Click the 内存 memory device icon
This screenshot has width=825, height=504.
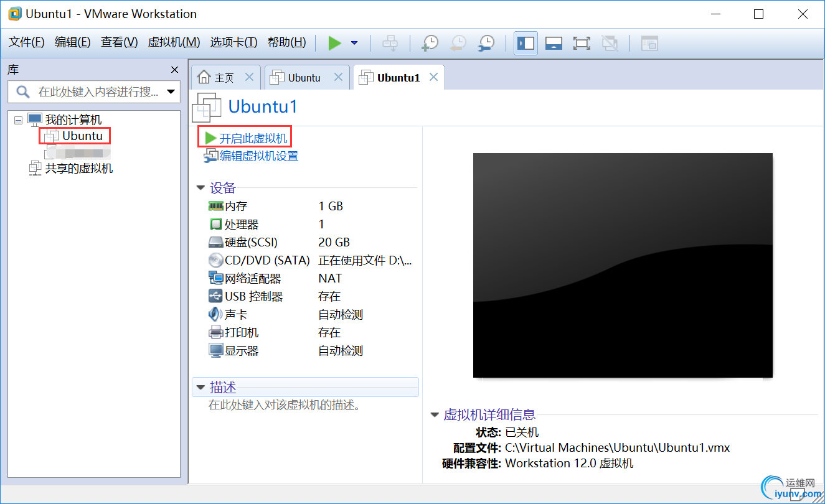click(215, 206)
